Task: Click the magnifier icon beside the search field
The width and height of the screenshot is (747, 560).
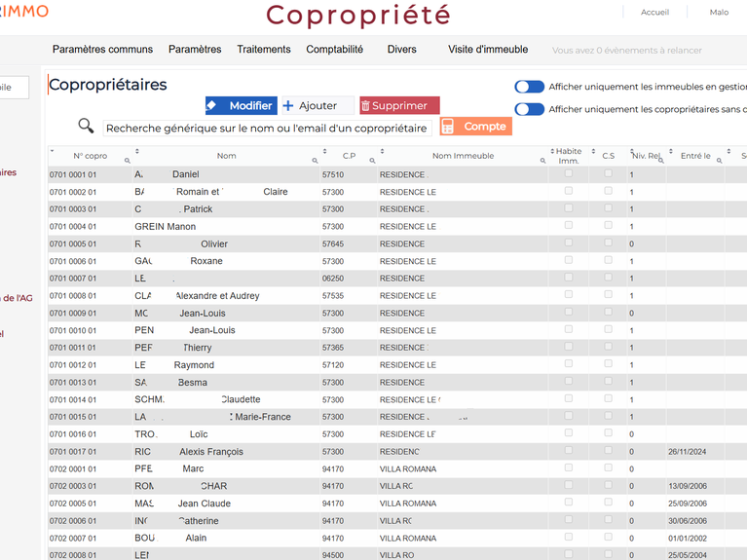Action: pyautogui.click(x=86, y=126)
